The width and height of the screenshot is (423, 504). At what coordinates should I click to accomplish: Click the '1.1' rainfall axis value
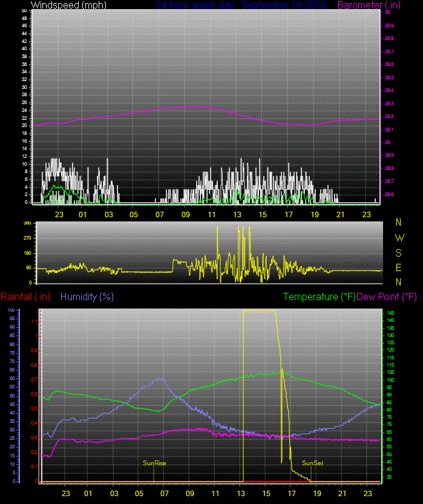point(34,321)
